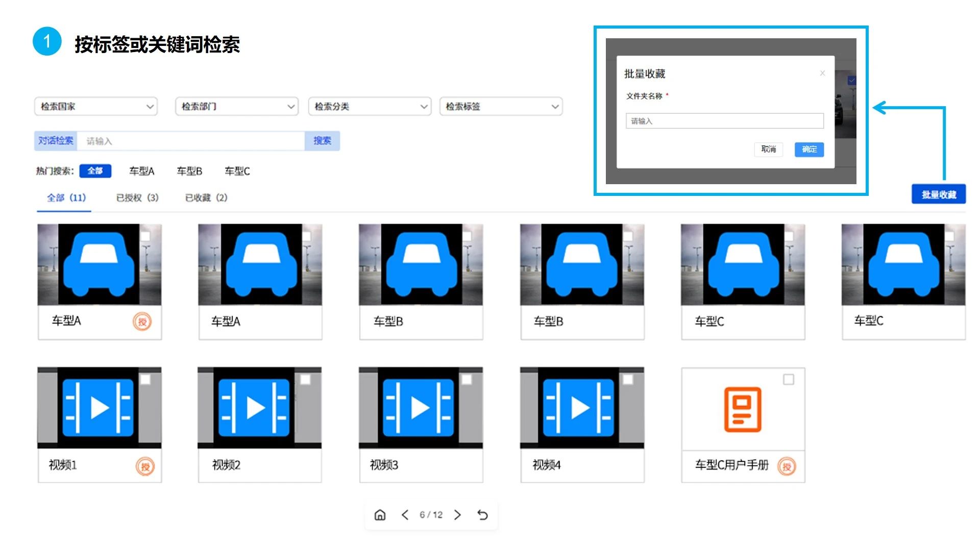The width and height of the screenshot is (980, 551).
Task: Click the orange document icon of 车型C用户手册
Action: 743,409
